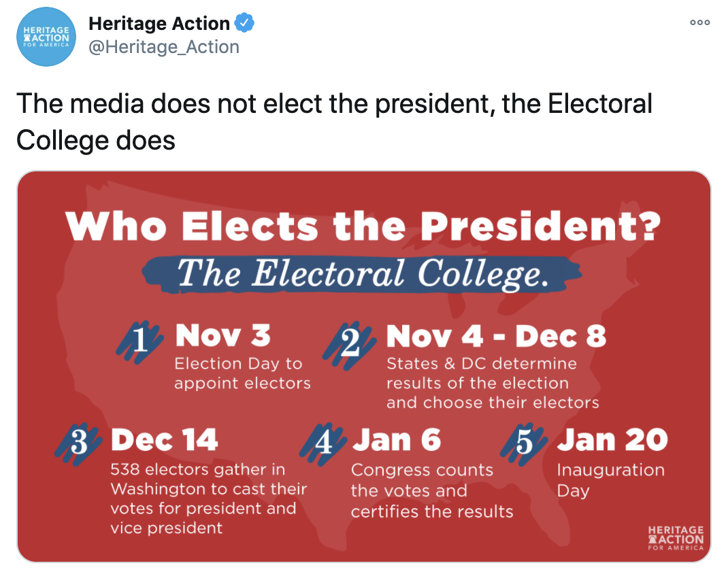
Task: Click the step 2 number marker
Action: (350, 344)
